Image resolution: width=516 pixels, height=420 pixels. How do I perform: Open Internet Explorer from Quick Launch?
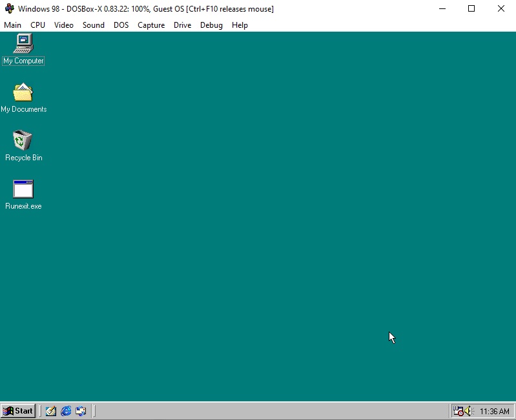[66, 411]
